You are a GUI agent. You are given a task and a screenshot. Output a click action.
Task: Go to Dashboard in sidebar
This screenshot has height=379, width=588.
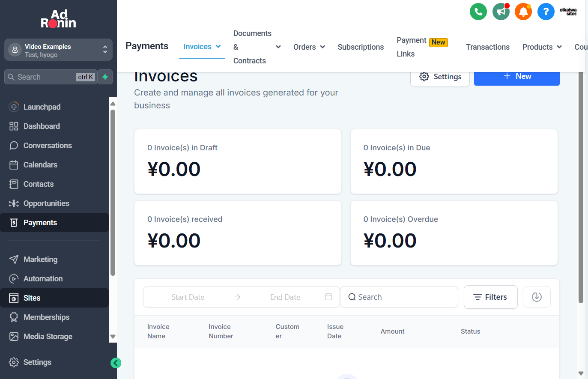pos(54,126)
